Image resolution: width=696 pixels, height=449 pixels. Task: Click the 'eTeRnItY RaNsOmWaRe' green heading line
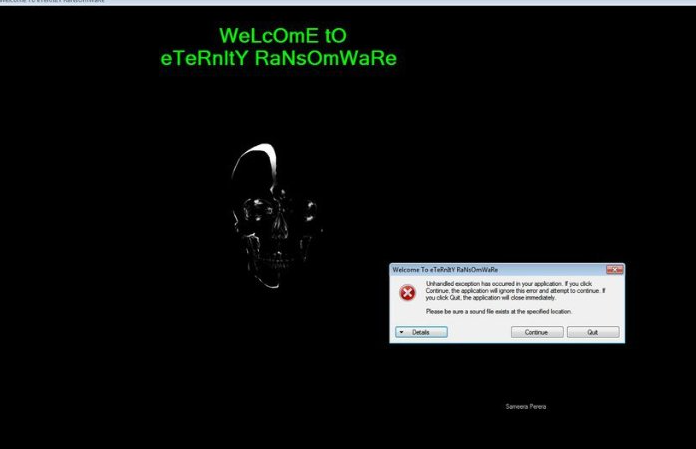click(x=278, y=58)
